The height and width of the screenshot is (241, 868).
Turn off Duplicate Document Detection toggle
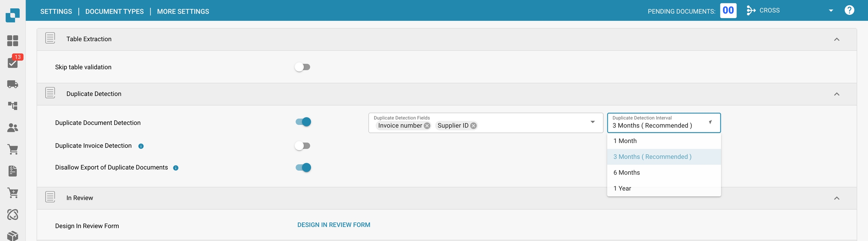tap(303, 122)
